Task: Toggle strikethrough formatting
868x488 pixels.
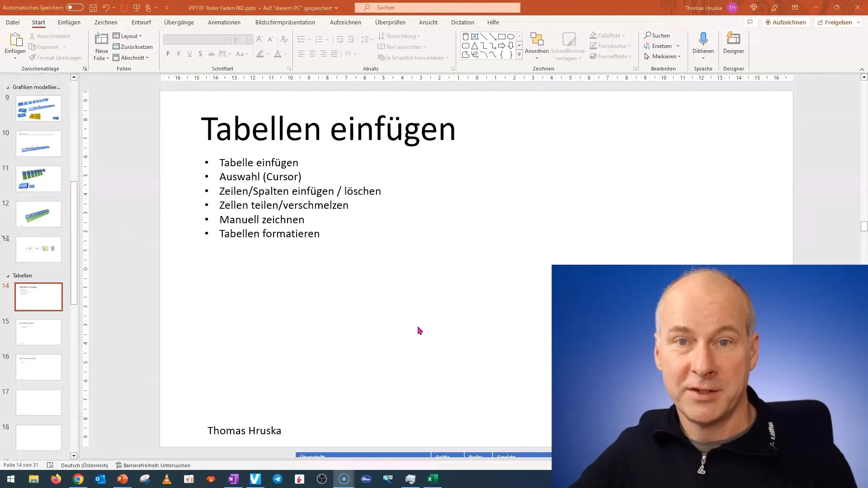Action: [211, 54]
